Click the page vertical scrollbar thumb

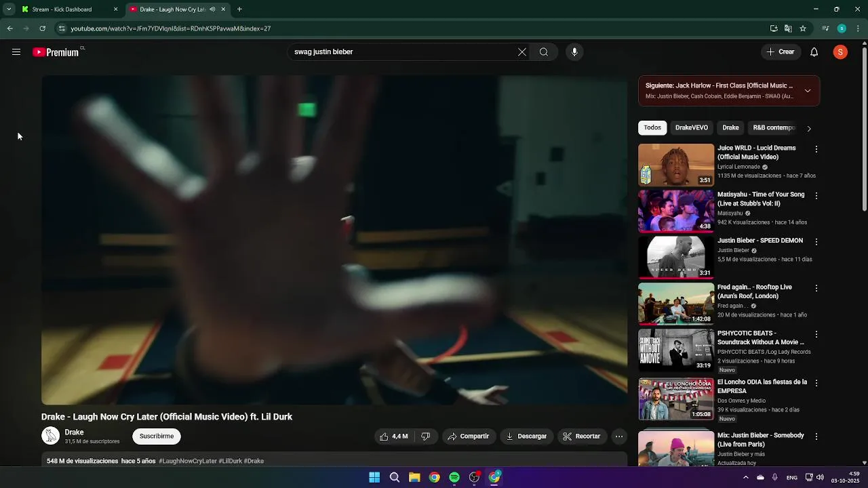pyautogui.click(x=864, y=129)
